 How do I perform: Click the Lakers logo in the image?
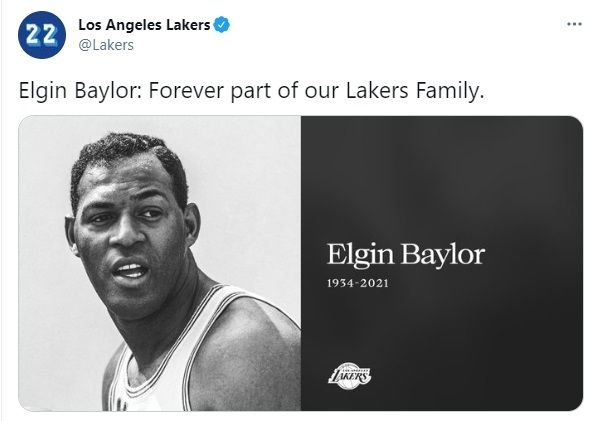tap(350, 374)
